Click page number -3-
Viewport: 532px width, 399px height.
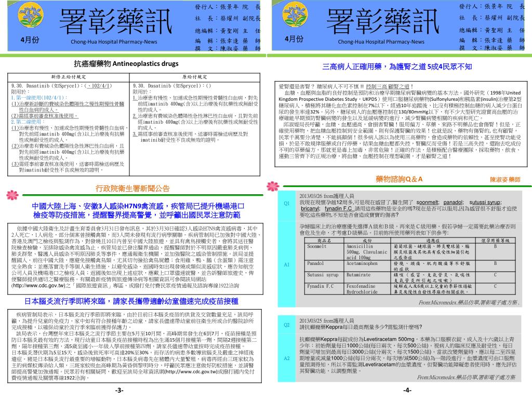coord(119,391)
